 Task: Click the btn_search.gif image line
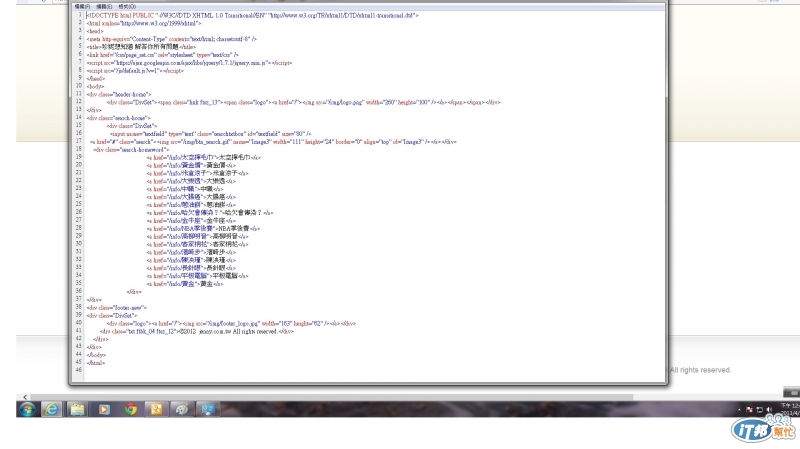[273, 142]
